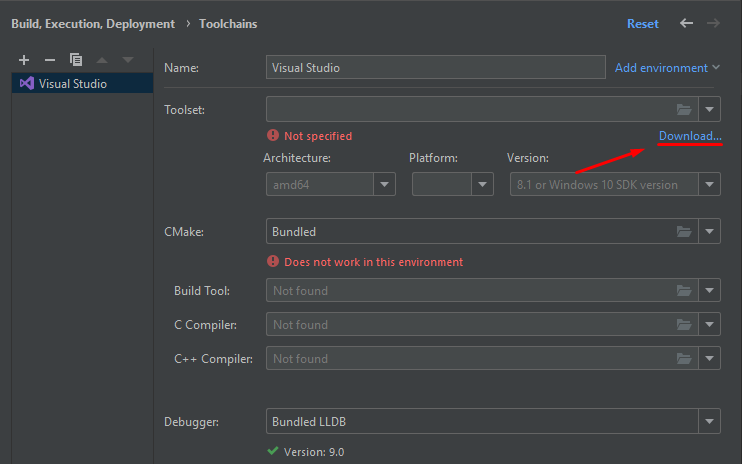The height and width of the screenshot is (464, 742).
Task: Open the C++ Compiler dropdown arrow
Action: [x=709, y=358]
